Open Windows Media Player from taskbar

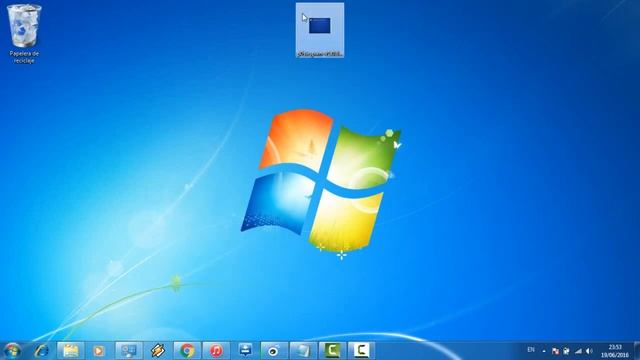(98, 351)
